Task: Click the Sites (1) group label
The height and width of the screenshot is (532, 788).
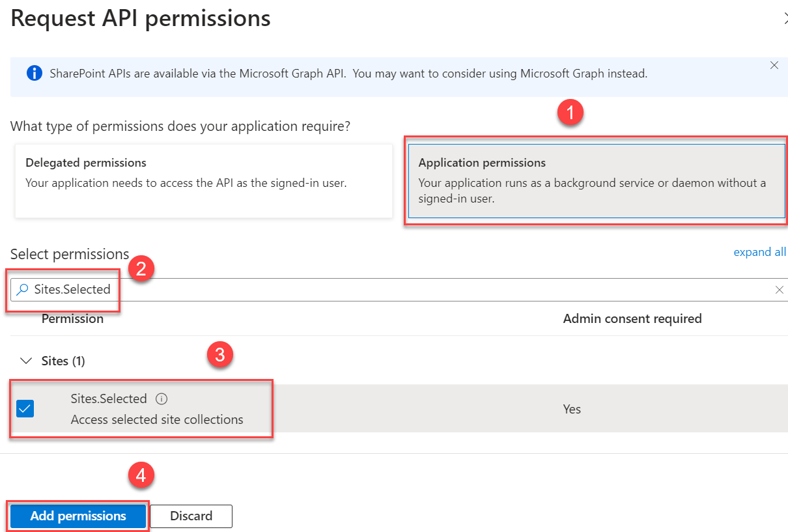Action: (x=63, y=360)
